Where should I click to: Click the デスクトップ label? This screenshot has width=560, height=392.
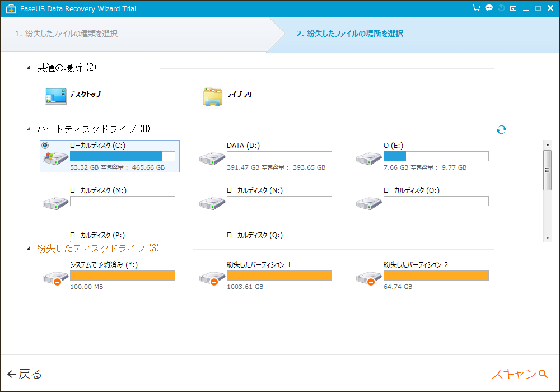tap(85, 94)
